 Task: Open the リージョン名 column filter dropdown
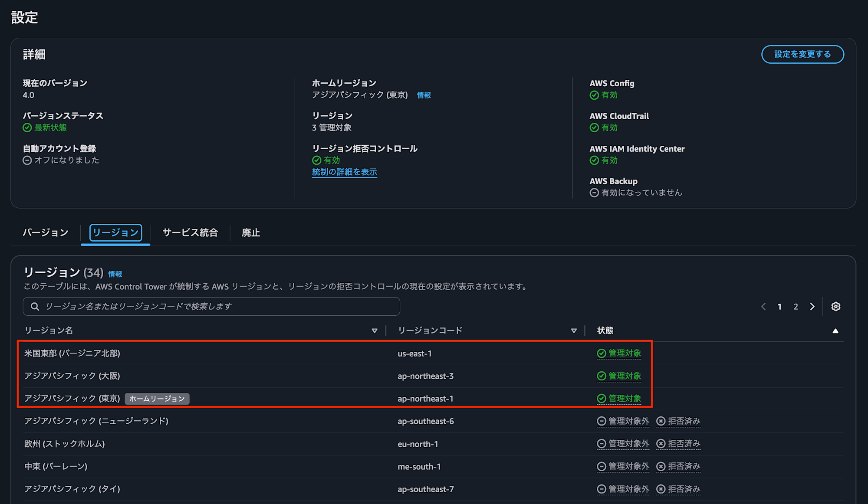(375, 330)
